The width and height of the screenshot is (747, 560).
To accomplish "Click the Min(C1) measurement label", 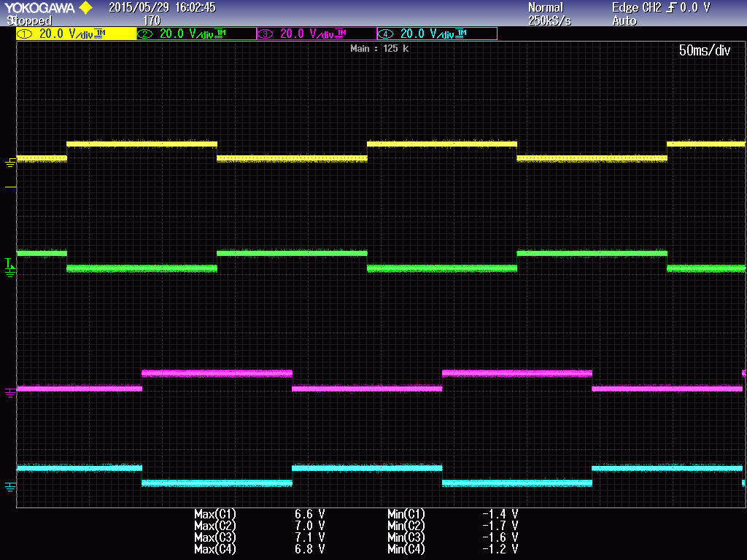I will (x=406, y=514).
